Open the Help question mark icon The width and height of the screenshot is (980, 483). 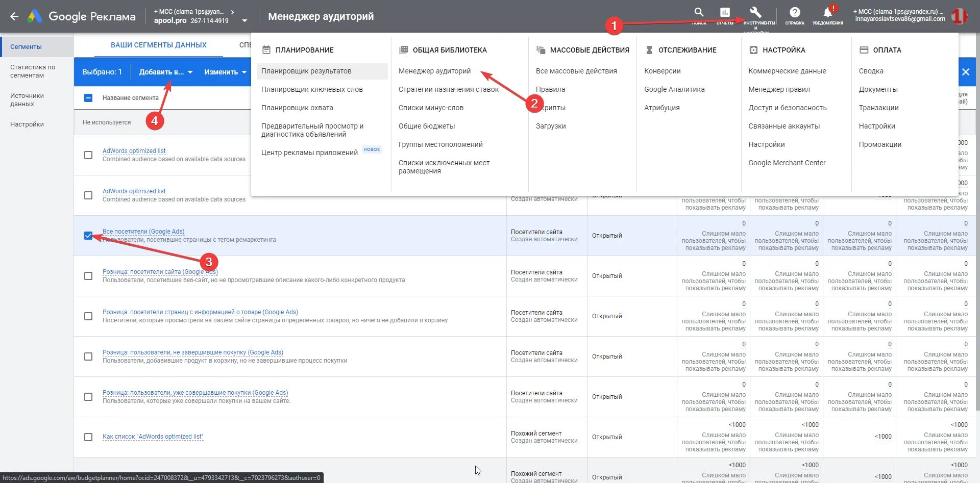click(x=795, y=12)
